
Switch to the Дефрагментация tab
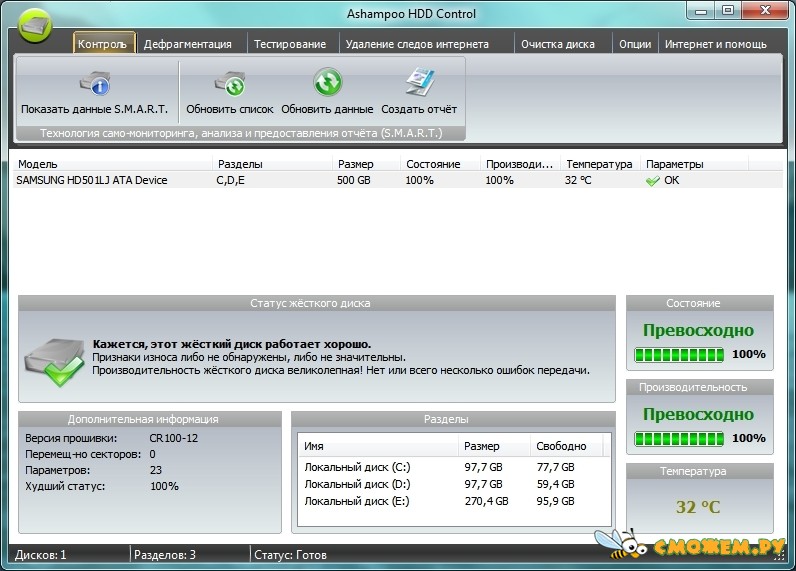(187, 44)
